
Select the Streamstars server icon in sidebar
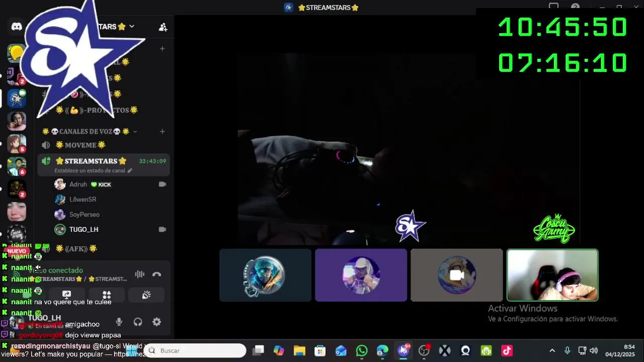click(17, 98)
